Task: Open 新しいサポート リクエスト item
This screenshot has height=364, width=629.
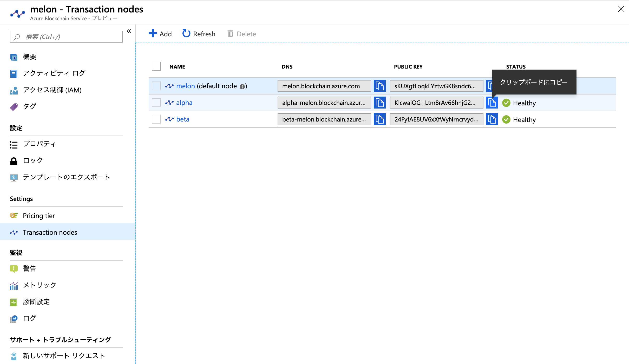Action: tap(68, 356)
